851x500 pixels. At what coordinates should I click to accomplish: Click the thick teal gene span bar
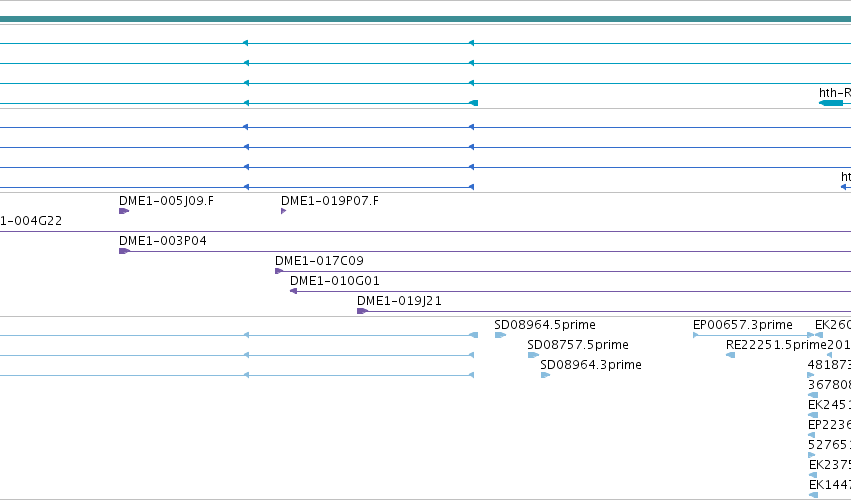[426, 19]
